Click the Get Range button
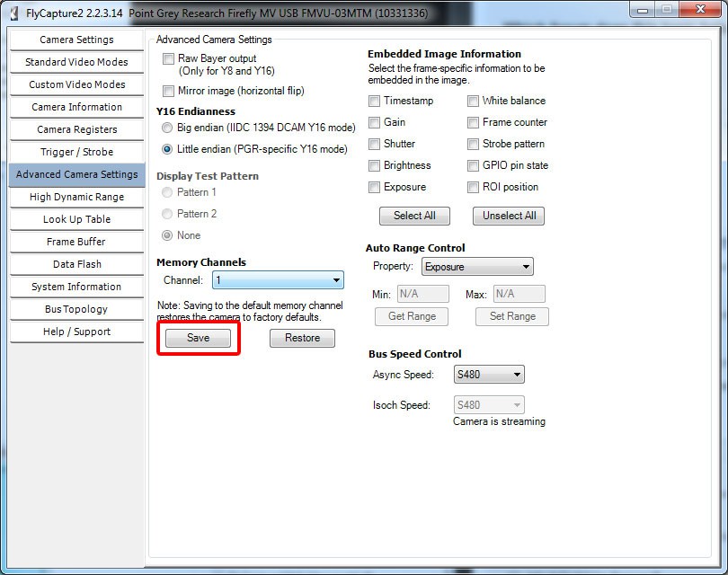Image resolution: width=728 pixels, height=575 pixels. coord(412,316)
